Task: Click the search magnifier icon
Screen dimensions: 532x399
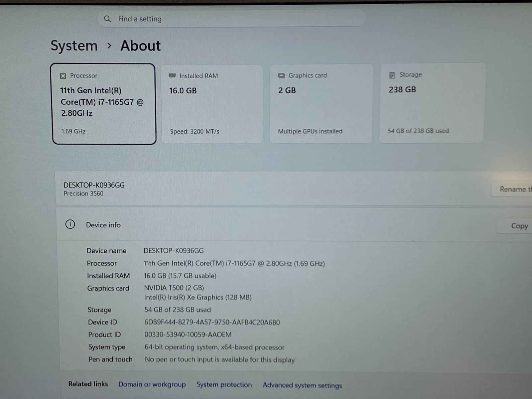Action: pos(107,19)
